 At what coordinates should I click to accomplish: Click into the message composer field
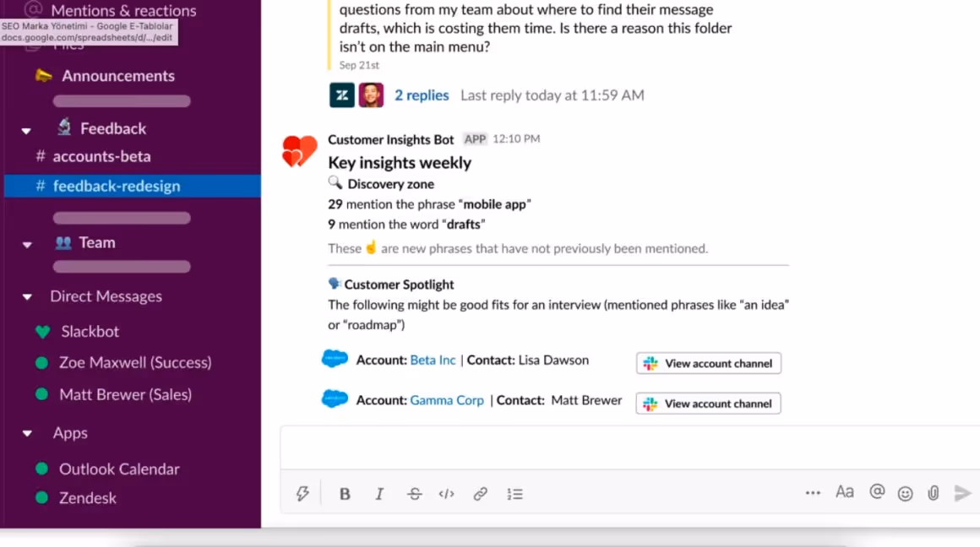(630, 447)
